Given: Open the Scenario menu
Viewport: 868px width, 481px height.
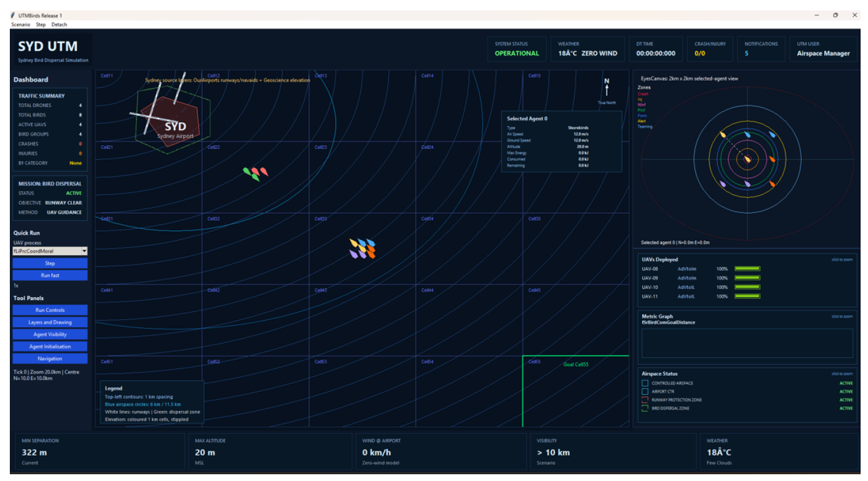Looking at the screenshot, I should [x=20, y=25].
